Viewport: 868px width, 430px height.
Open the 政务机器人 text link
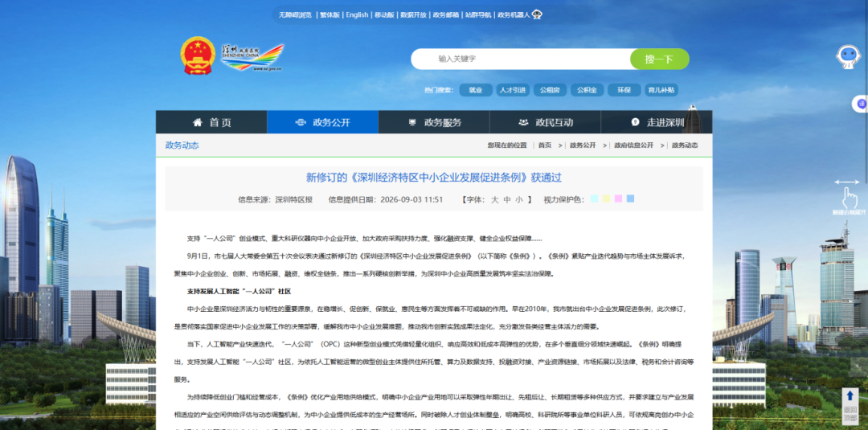tap(513, 15)
